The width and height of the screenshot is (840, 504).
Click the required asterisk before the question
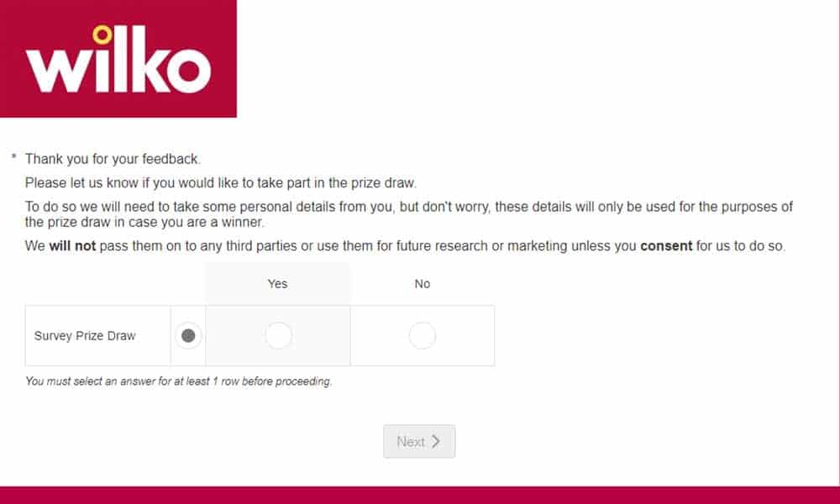14,157
